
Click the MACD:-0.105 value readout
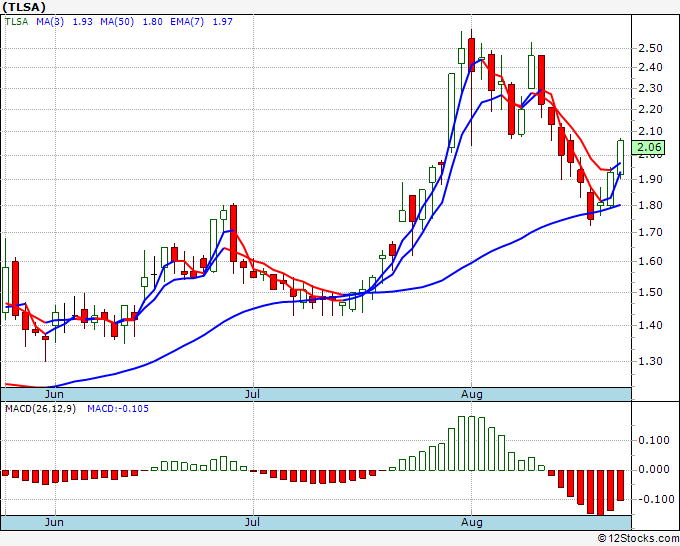click(x=118, y=409)
